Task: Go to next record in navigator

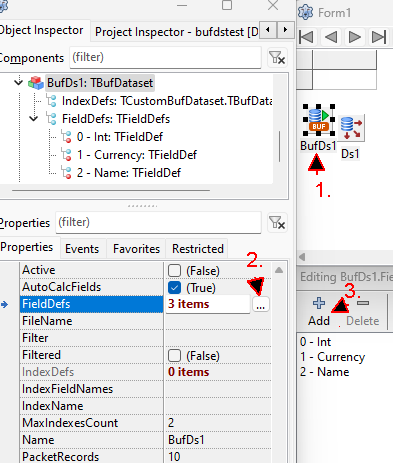Action: (x=355, y=37)
